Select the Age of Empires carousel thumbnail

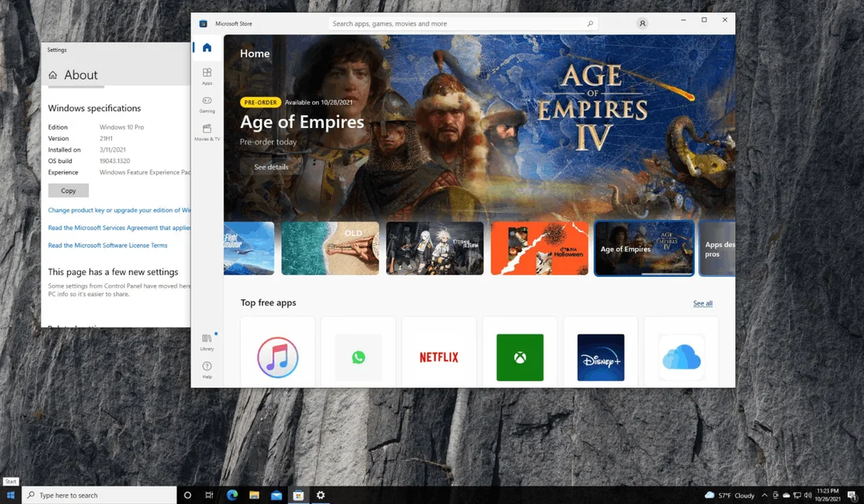tap(644, 249)
